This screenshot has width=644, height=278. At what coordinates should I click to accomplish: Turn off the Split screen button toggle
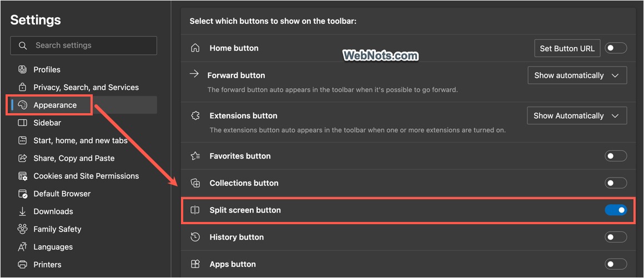616,210
